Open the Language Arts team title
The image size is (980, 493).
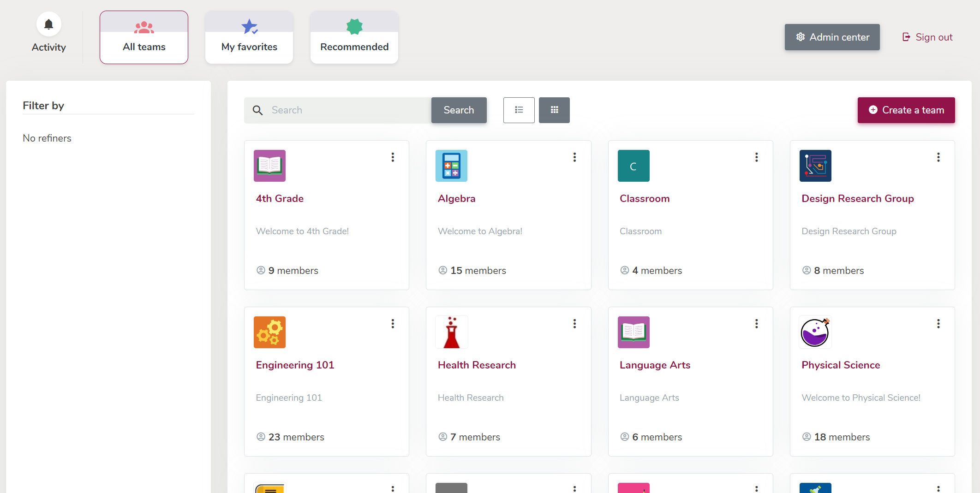tap(655, 365)
